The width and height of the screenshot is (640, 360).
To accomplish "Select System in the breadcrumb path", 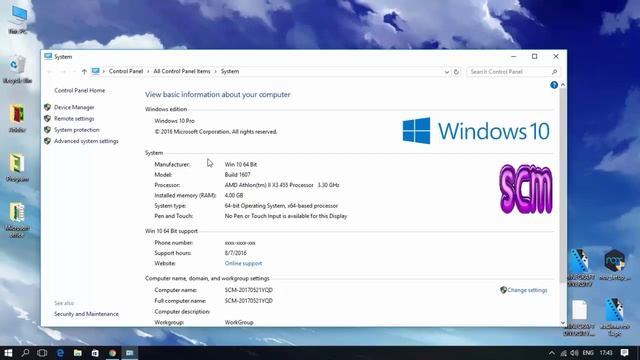I will pos(230,71).
